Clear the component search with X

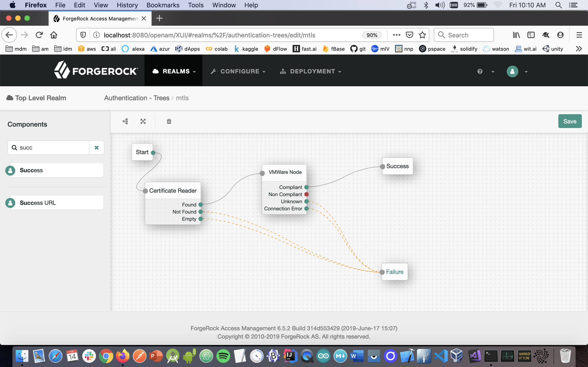click(x=96, y=147)
